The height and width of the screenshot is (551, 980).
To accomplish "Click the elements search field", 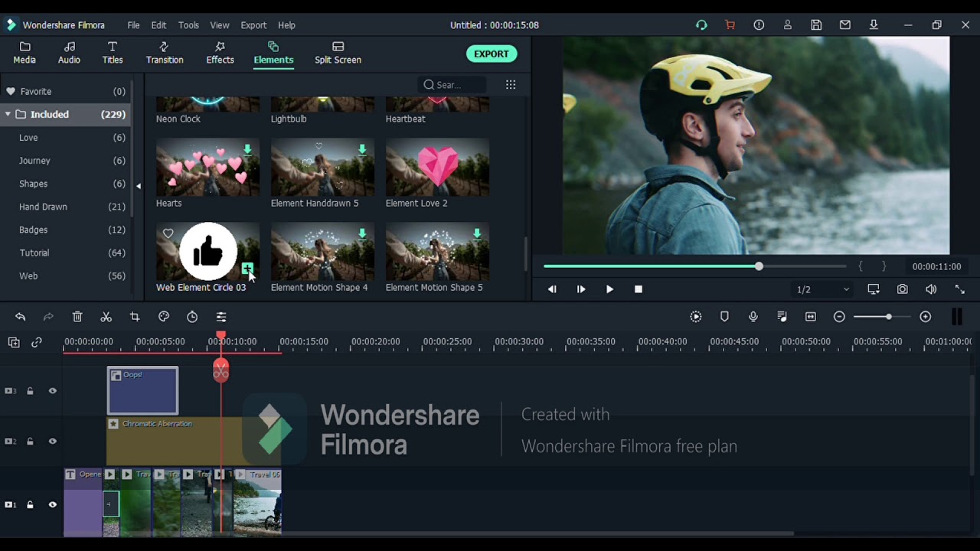I will pos(452,85).
